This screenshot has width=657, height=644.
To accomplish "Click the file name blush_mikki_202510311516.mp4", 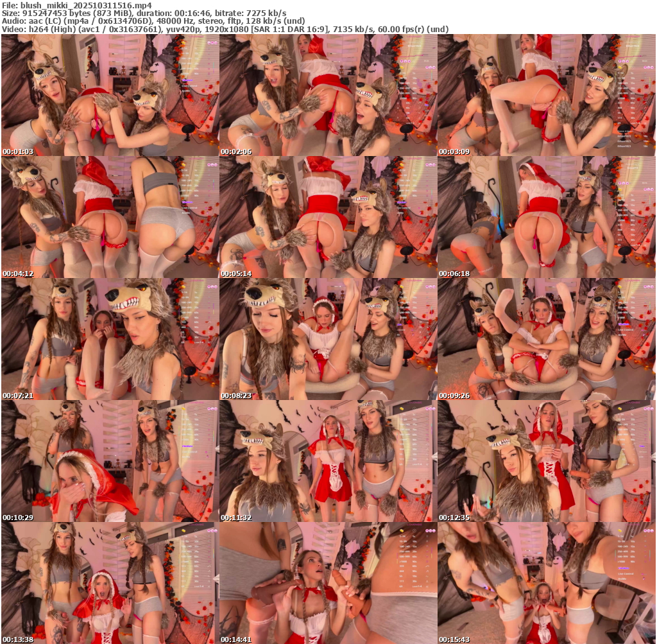I will point(86,6).
